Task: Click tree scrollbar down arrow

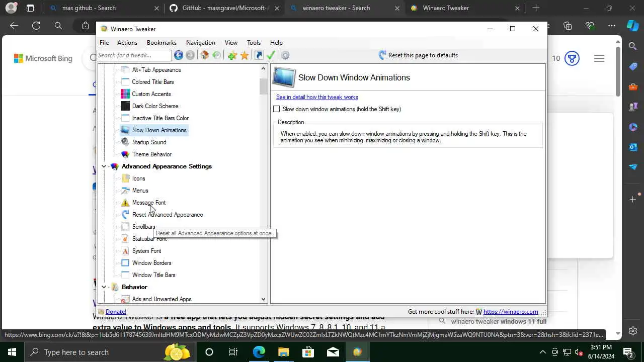Action: point(263,299)
